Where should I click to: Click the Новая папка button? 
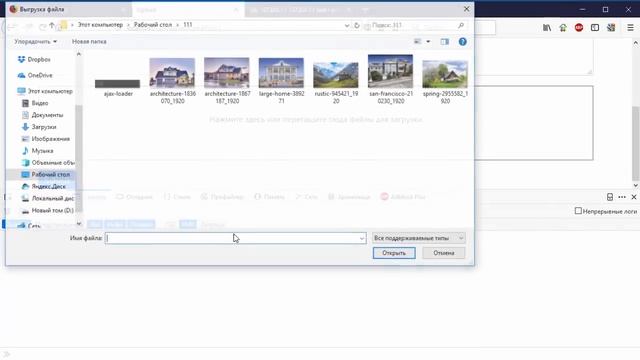tap(89, 42)
